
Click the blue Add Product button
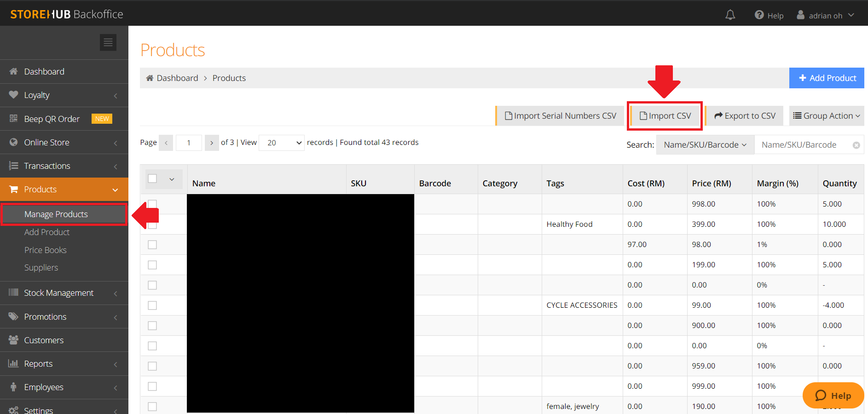(827, 78)
